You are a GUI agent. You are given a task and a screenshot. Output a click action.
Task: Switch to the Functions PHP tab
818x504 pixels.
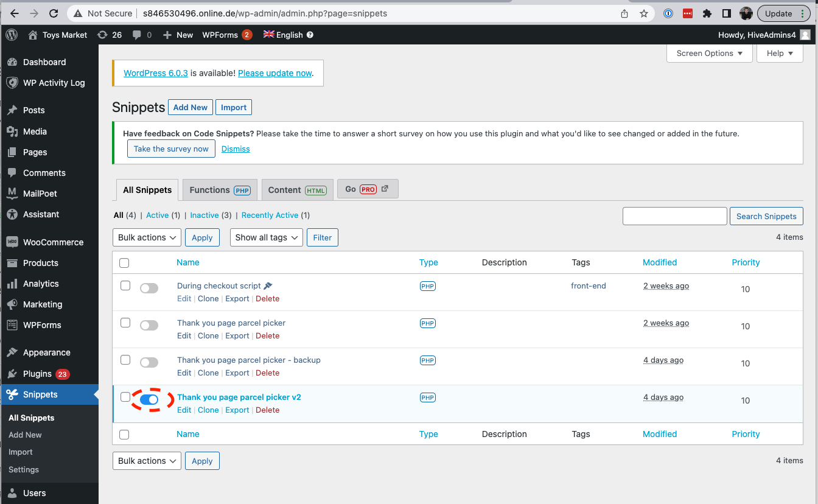click(220, 190)
